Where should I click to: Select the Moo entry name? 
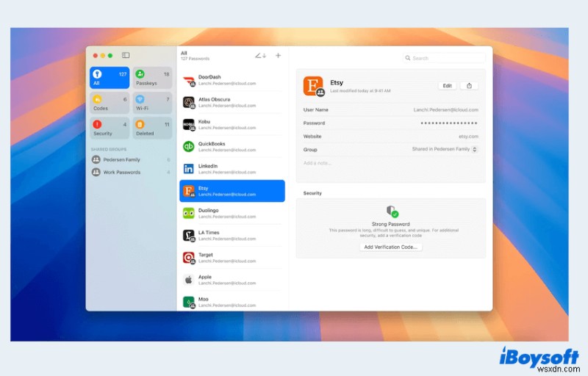pos(204,299)
